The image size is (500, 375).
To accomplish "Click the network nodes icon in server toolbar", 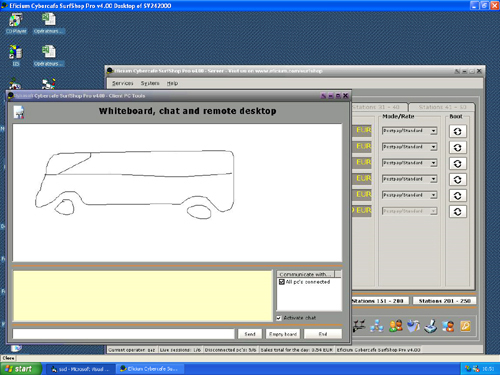I will 377,326.
